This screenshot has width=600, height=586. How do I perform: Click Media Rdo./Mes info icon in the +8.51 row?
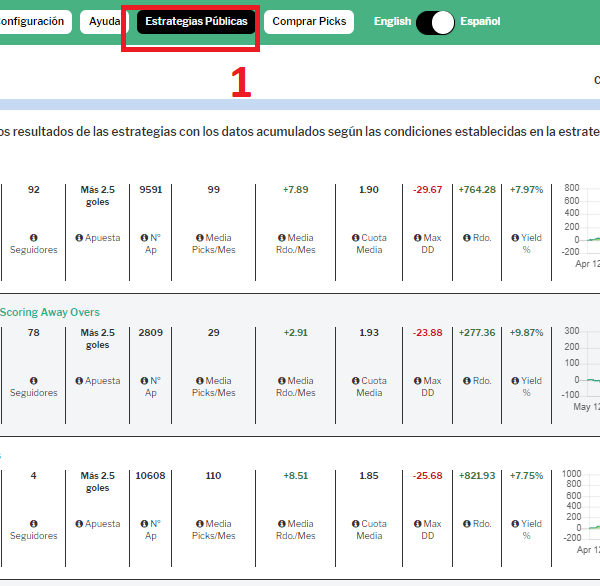point(282,524)
